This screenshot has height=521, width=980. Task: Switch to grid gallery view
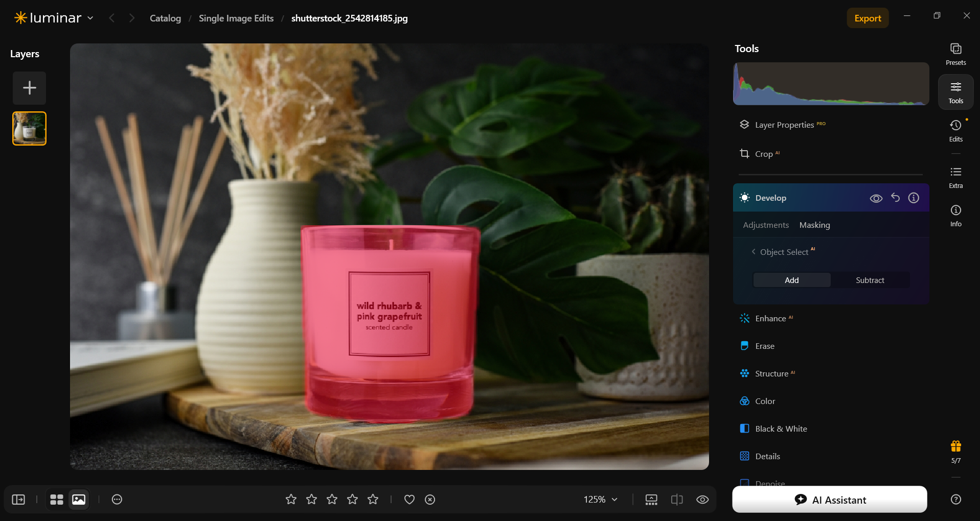click(57, 500)
